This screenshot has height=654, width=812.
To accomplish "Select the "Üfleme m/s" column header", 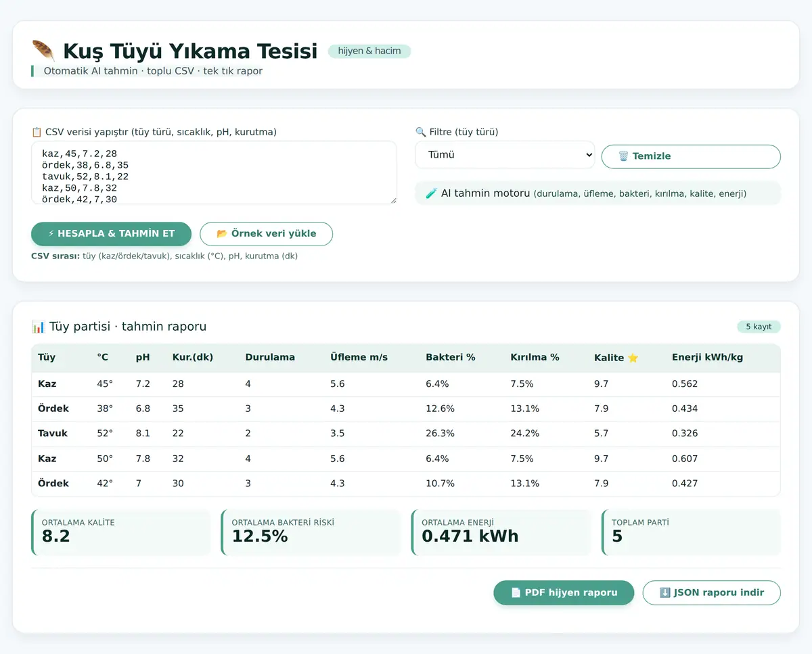I will click(x=359, y=357).
